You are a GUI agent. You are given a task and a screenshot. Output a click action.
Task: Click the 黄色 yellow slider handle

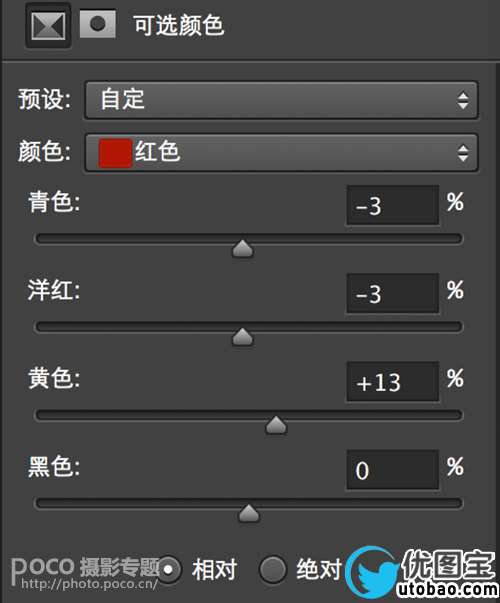point(276,425)
